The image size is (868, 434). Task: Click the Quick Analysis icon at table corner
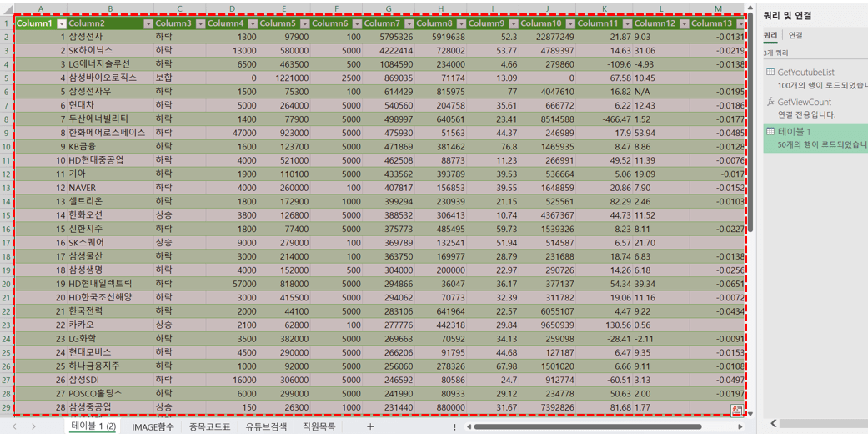[x=736, y=410]
